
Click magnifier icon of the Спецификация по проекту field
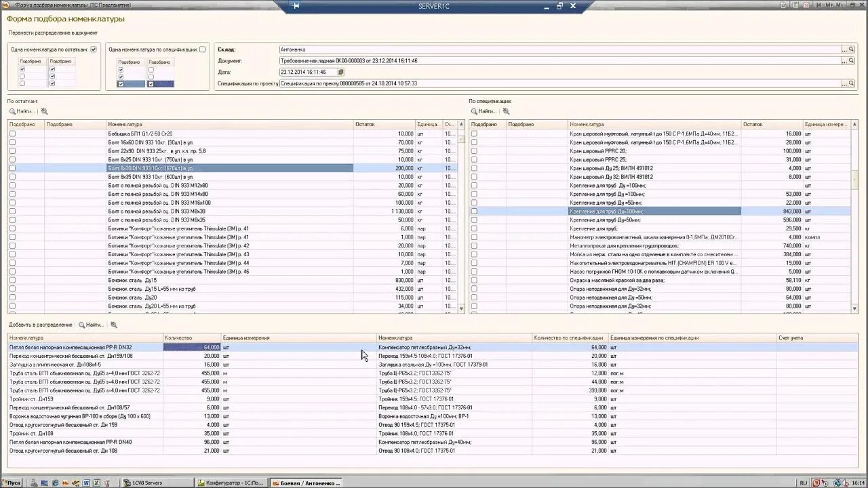click(852, 83)
